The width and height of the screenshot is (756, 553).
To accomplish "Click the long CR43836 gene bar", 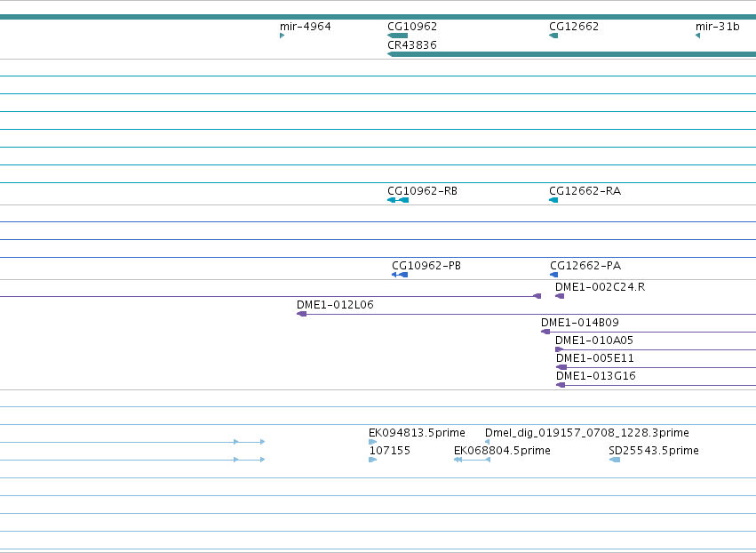I will (x=572, y=54).
